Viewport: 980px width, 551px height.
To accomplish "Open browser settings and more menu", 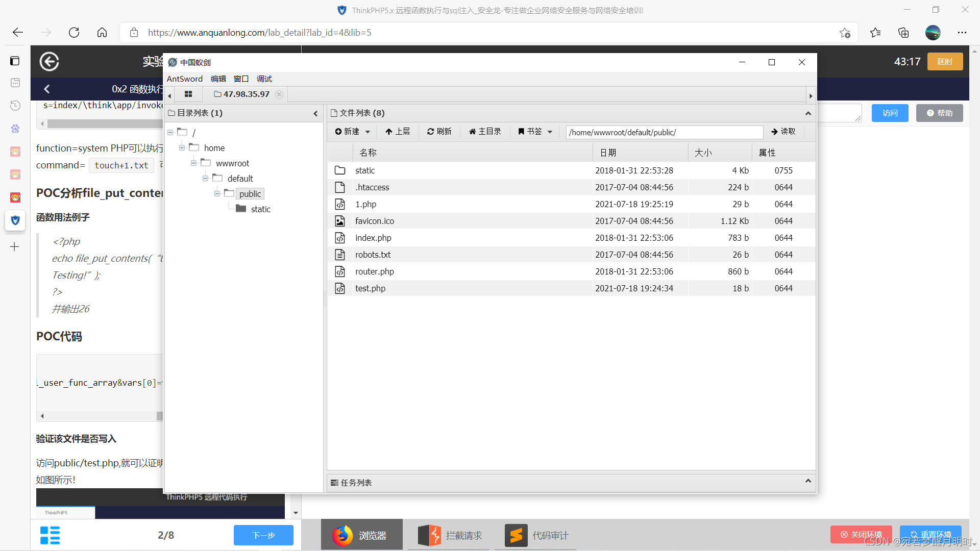I will pyautogui.click(x=962, y=33).
